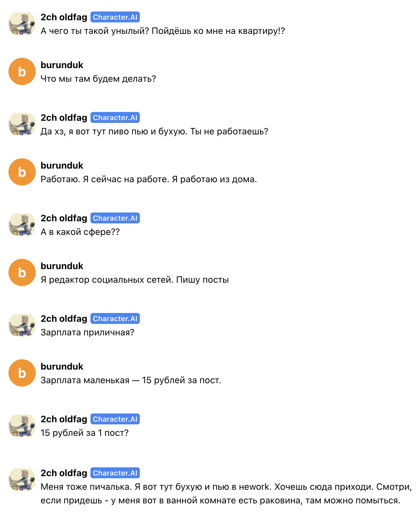Click the 2ch oldfag name above 'Да хз, я вот тут пиво'
This screenshot has height=517, width=420.
[x=64, y=118]
